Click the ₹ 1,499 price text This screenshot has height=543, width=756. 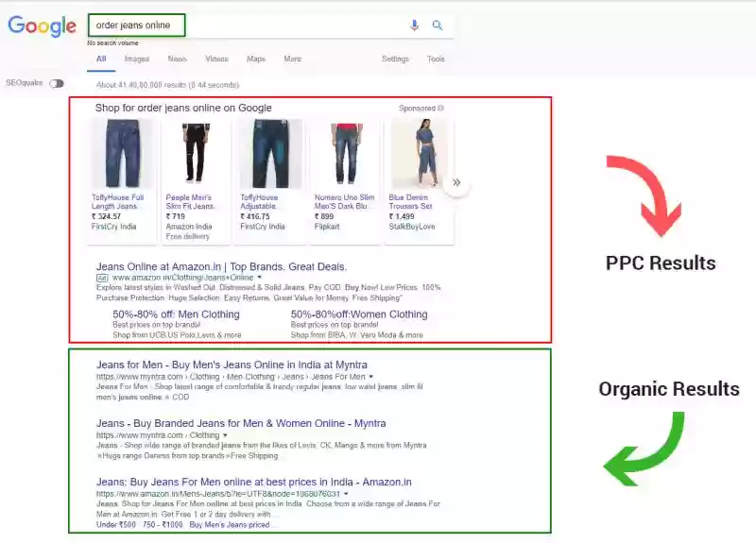402,217
